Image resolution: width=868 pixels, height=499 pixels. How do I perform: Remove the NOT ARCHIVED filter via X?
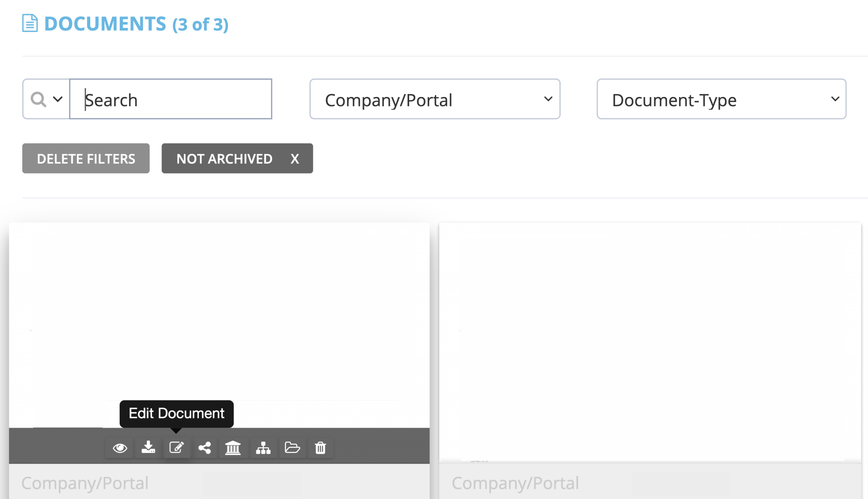coord(295,159)
